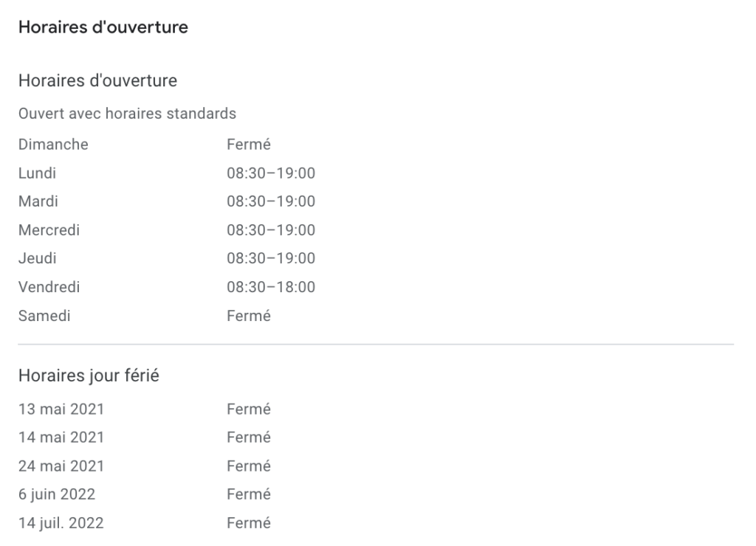
Task: Click the bold "Horaires d'ouverture" title
Action: (103, 28)
